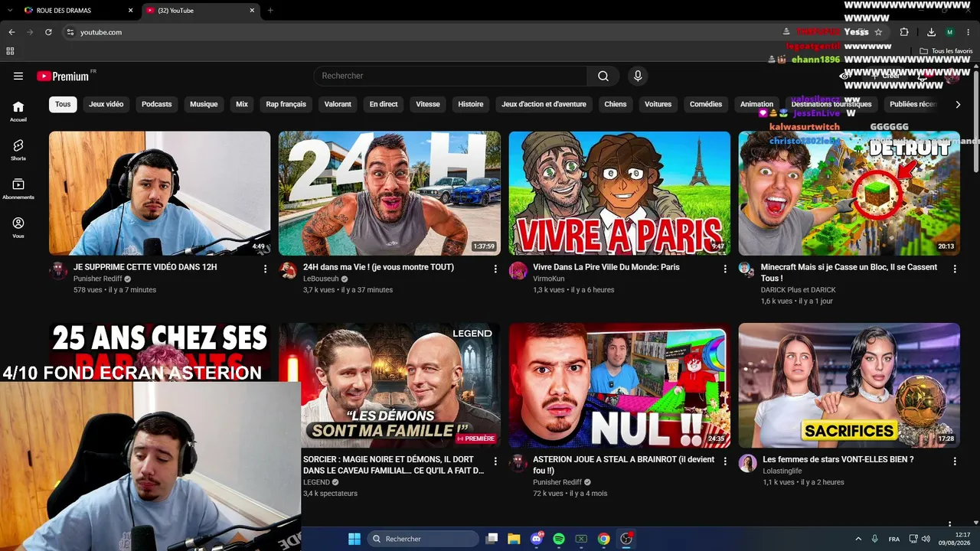Open OBS Studio from the taskbar

coord(626,539)
